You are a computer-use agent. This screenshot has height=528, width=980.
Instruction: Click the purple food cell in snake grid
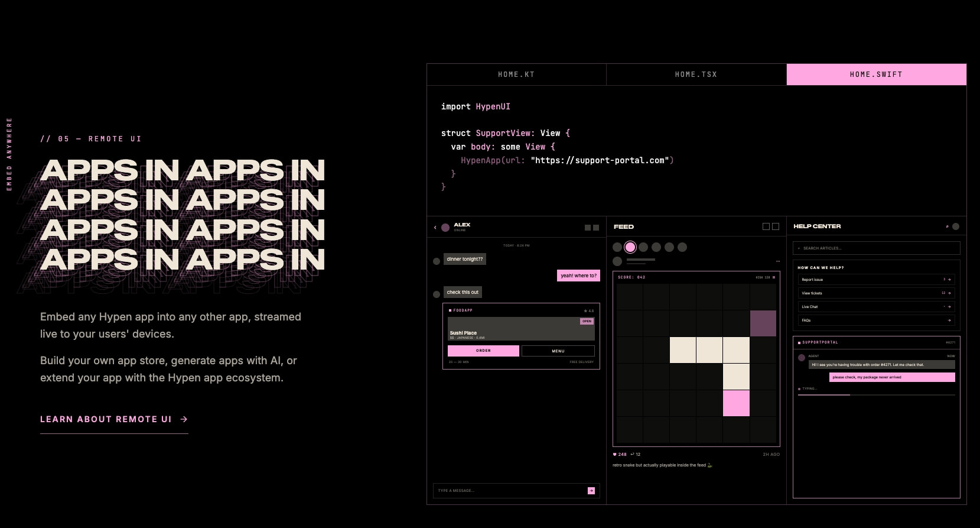763,323
